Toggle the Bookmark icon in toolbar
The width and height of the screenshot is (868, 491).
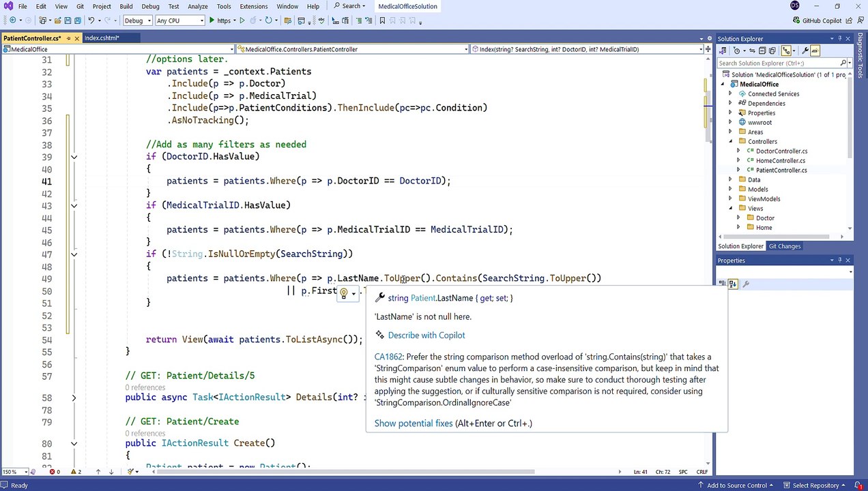(382, 20)
